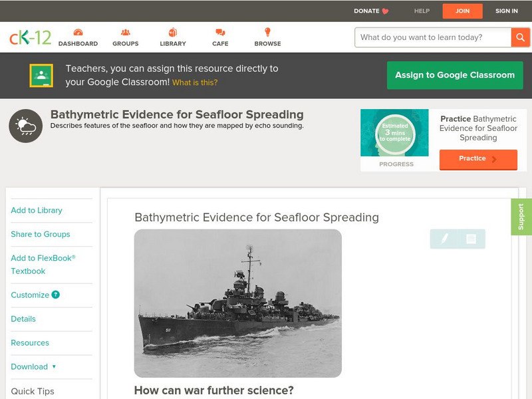Screen dimensions: 532x399
Task: Click the estimated time progress circle
Action: pyautogui.click(x=394, y=132)
